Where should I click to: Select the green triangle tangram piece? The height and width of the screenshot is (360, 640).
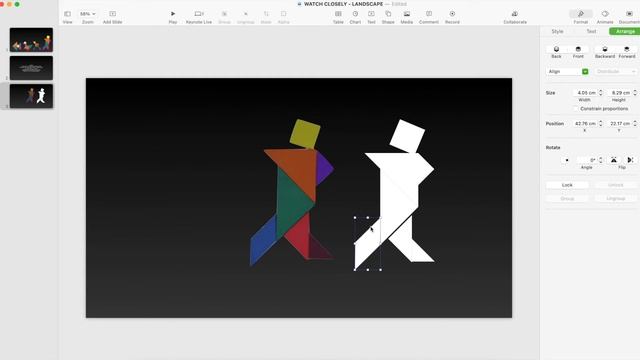[x=290, y=202]
